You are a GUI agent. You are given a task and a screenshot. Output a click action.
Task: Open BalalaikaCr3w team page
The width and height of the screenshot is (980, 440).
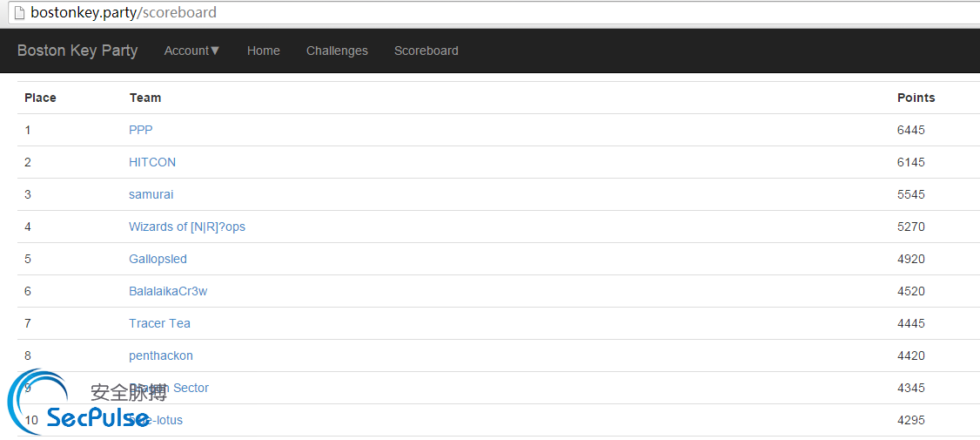coord(167,291)
